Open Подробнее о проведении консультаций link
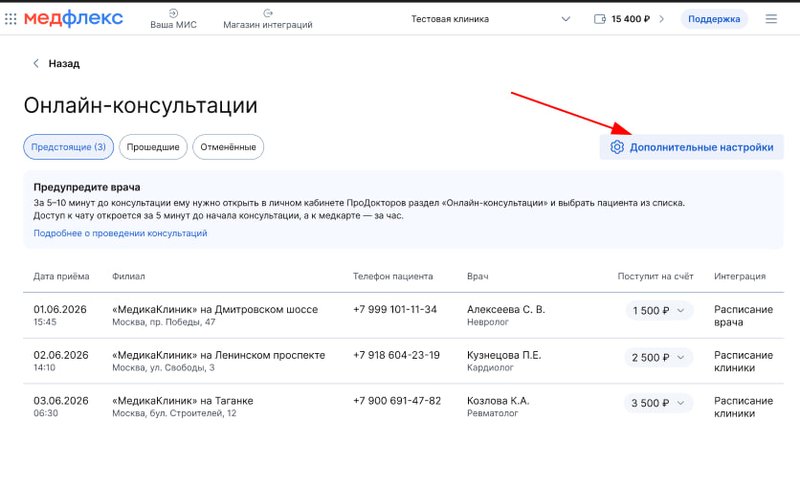 tap(120, 233)
